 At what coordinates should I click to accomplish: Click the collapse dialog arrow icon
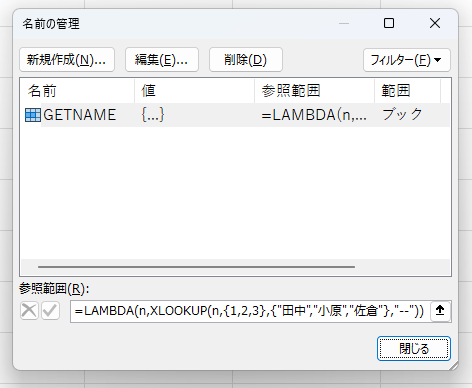440,311
